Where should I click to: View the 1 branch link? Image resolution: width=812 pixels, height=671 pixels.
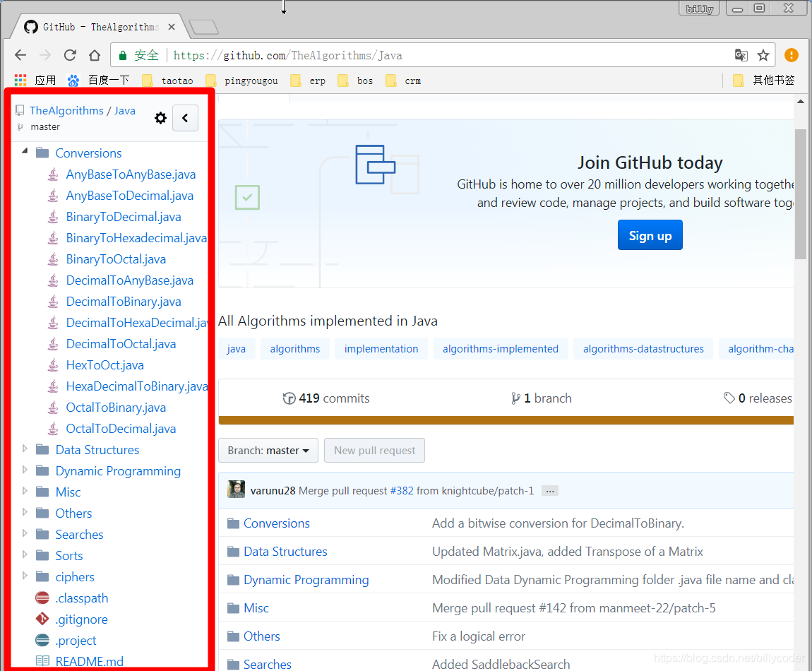[541, 398]
